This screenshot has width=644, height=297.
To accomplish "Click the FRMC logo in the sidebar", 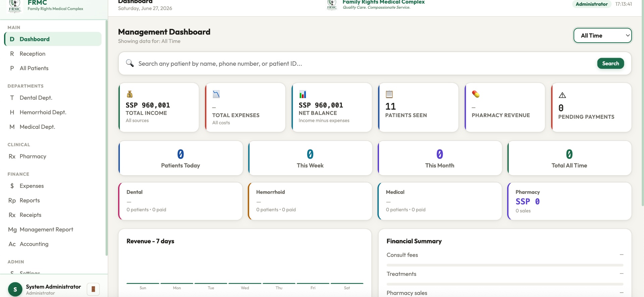I will coord(15,6).
